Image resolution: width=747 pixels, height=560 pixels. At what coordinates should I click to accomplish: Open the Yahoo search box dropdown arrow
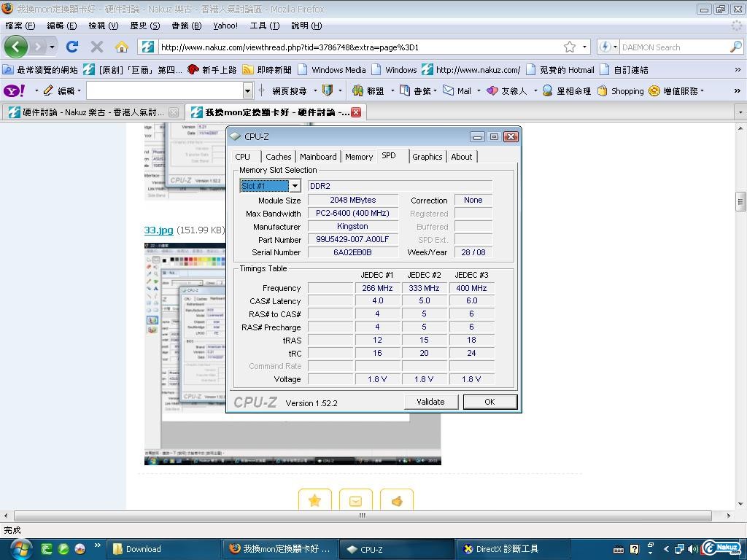(x=247, y=90)
